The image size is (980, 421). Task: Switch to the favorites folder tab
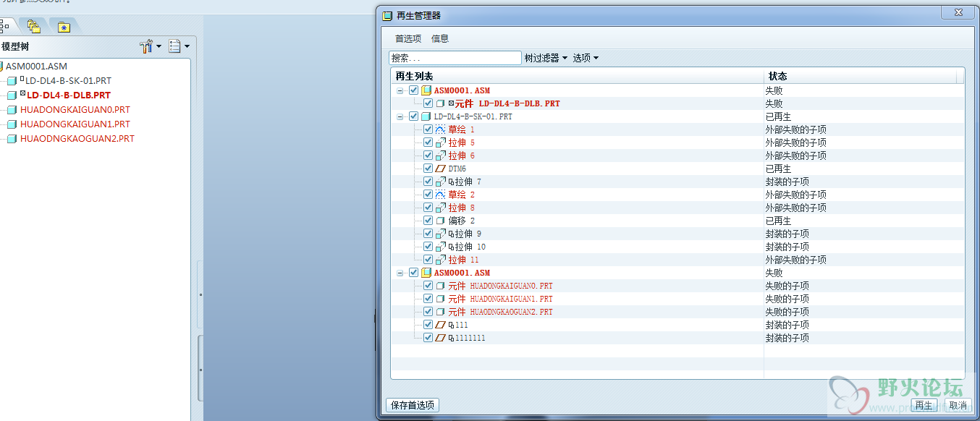coord(64,27)
